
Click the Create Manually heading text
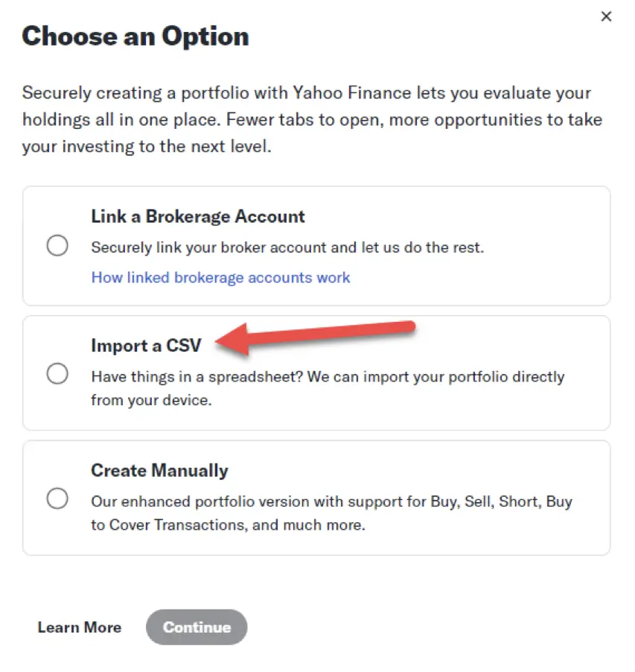pyautogui.click(x=159, y=471)
